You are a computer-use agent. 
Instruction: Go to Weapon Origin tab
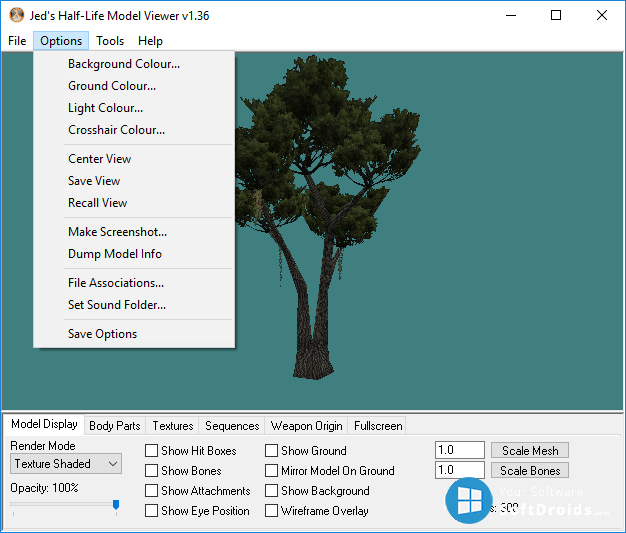click(306, 426)
